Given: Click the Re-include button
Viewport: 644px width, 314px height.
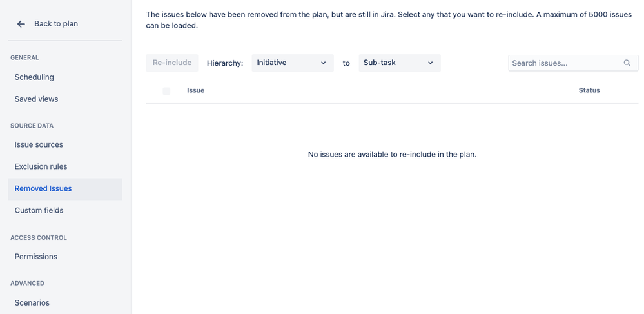Looking at the screenshot, I should (172, 63).
